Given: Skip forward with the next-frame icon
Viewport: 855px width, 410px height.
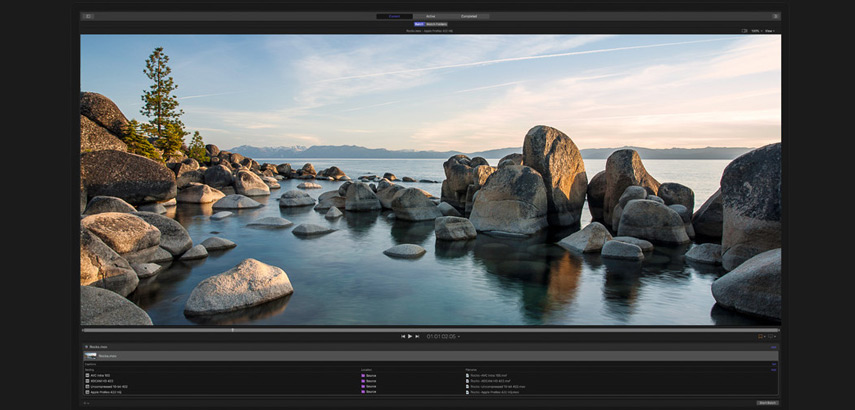Looking at the screenshot, I should pyautogui.click(x=417, y=337).
